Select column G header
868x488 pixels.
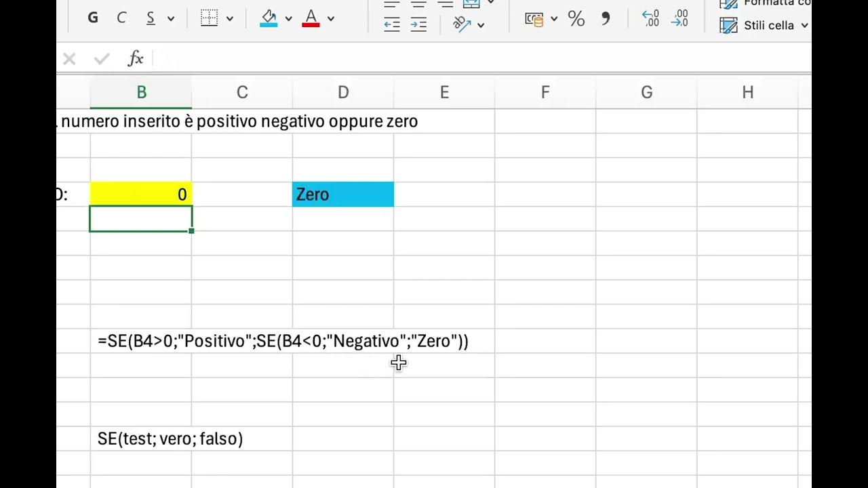(x=646, y=92)
